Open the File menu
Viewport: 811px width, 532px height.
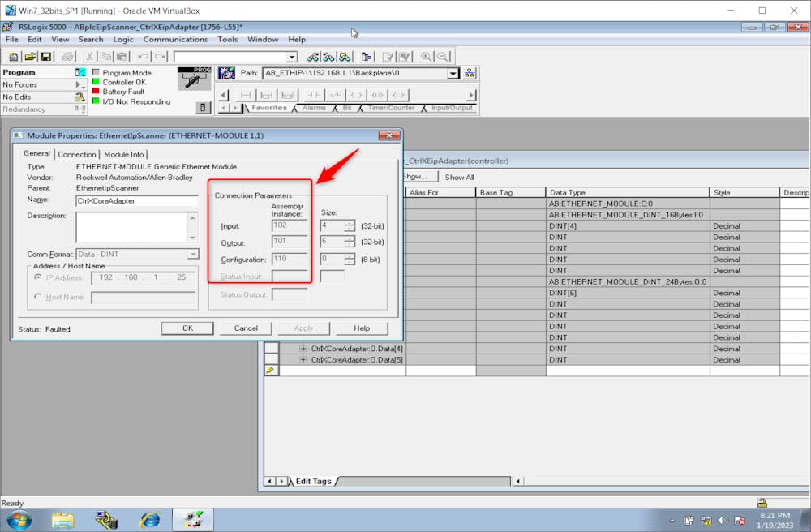[x=12, y=39]
